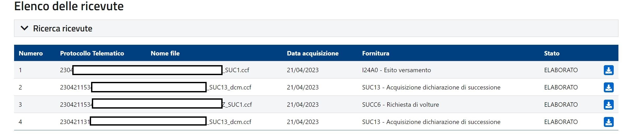This screenshot has width=644, height=135.
Task: Click Stato column header
Action: [x=552, y=53]
